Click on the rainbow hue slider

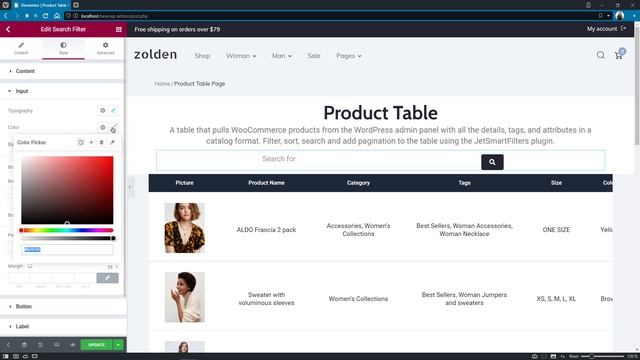(67, 230)
